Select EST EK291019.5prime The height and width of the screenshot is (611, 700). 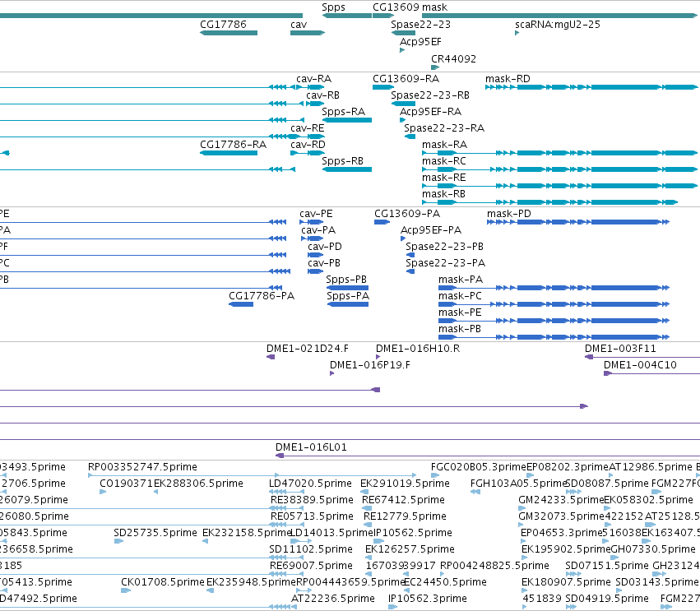click(405, 484)
